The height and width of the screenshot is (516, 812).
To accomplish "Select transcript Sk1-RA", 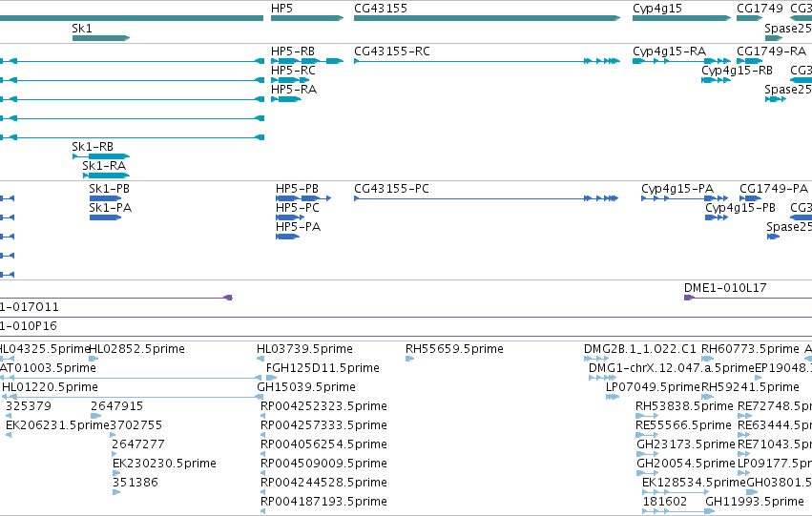I will [106, 175].
